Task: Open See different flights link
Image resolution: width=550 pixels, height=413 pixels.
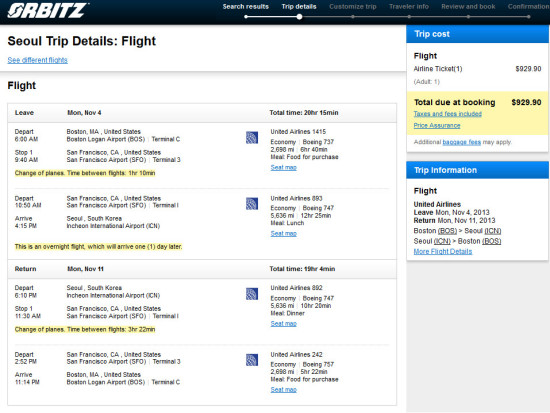Action: tap(38, 60)
